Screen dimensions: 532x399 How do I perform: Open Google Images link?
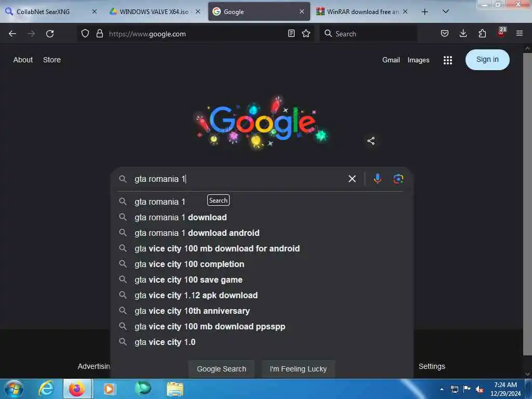tap(418, 60)
